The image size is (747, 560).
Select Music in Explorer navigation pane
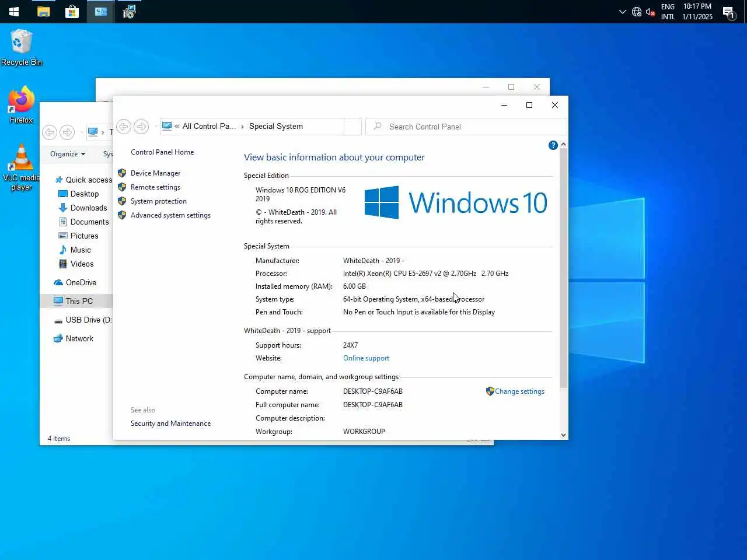[x=75, y=250]
